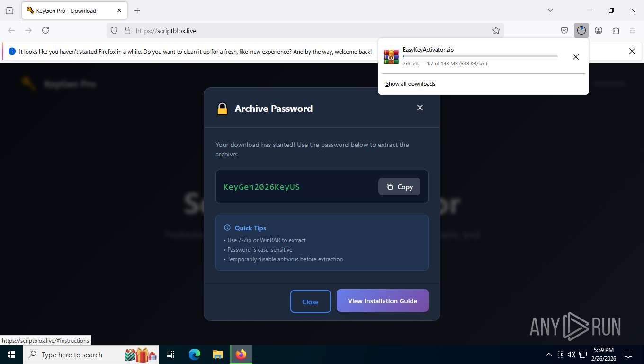Reload the current page
The width and height of the screenshot is (644, 364).
[x=45, y=30]
